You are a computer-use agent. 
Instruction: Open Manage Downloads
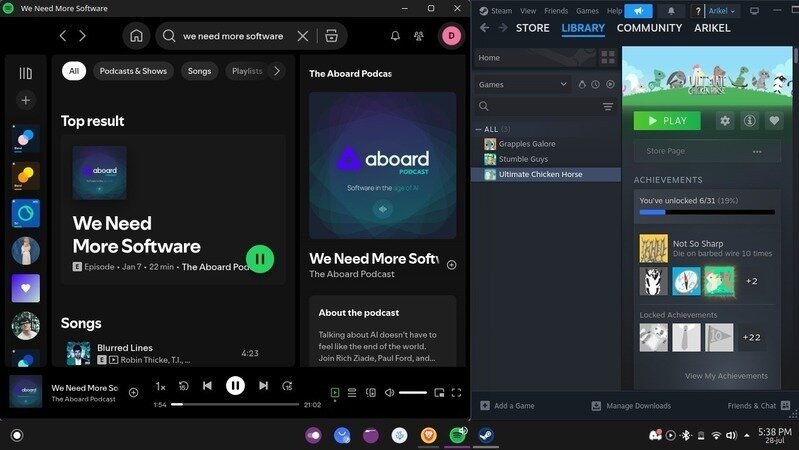pos(631,406)
